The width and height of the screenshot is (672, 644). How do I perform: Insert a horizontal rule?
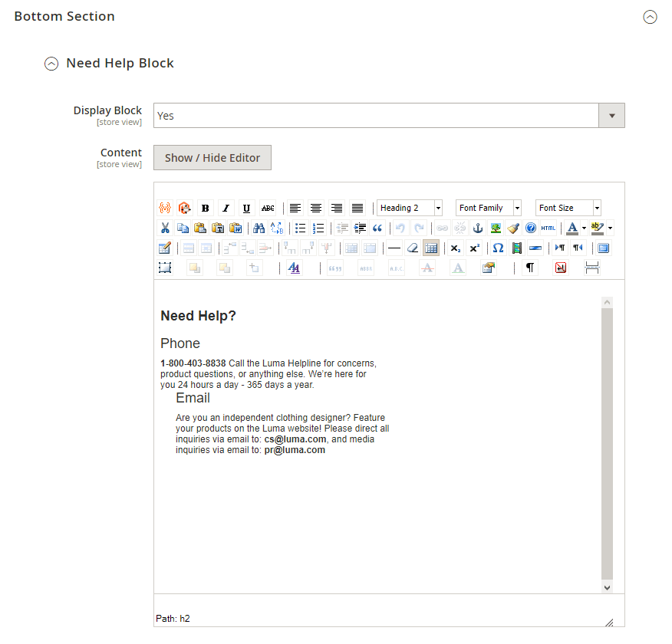(x=394, y=248)
